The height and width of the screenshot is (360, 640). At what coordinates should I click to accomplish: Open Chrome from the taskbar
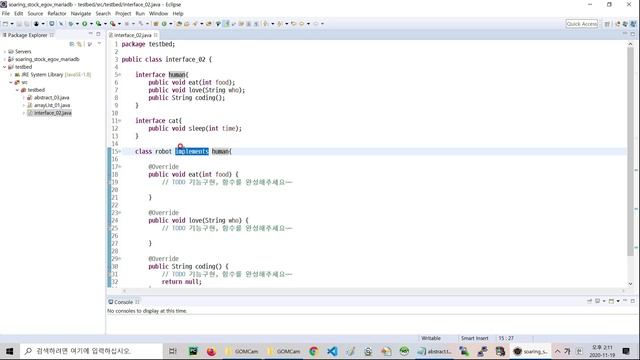pos(313,351)
